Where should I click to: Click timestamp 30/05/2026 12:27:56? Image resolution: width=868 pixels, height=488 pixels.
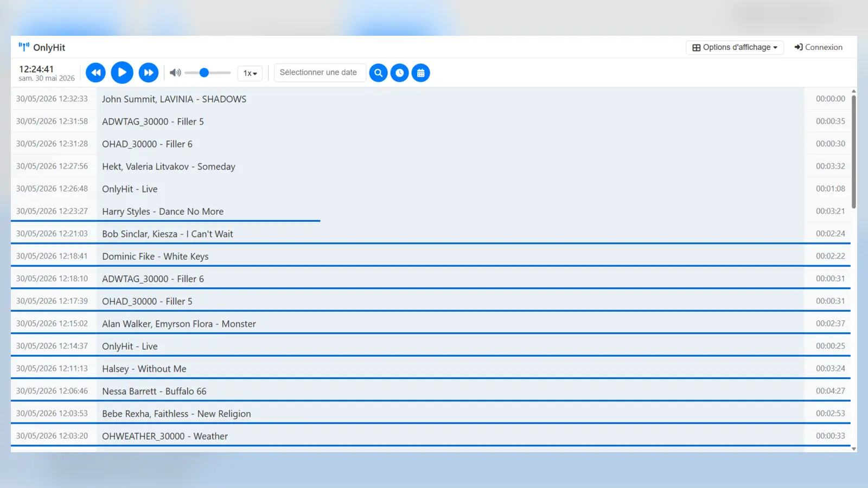click(52, 166)
